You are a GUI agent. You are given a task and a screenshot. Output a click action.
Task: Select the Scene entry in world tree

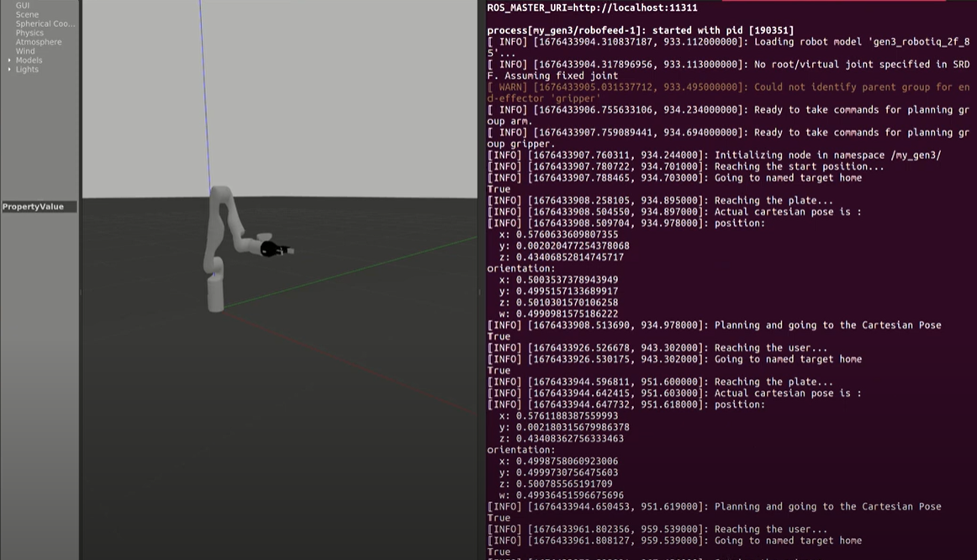[x=27, y=15]
